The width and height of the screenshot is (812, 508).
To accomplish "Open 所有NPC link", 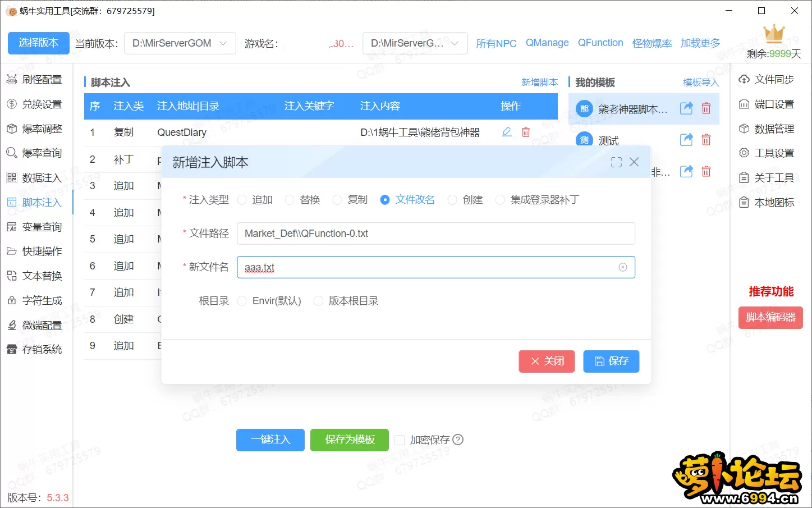I will 496,43.
